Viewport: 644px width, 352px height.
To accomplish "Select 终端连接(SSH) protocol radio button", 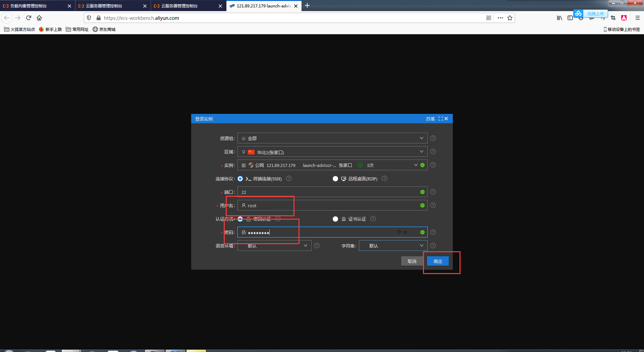I will pos(240,179).
